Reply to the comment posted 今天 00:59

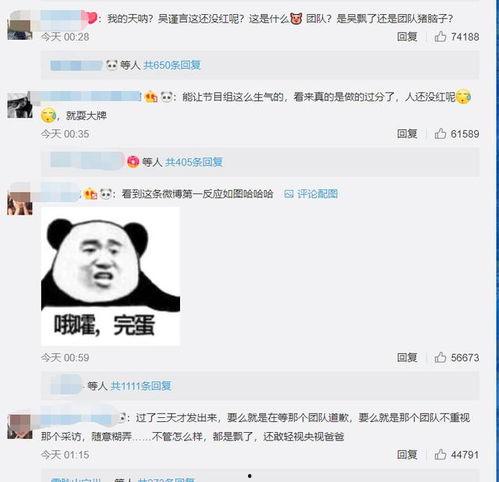point(407,357)
